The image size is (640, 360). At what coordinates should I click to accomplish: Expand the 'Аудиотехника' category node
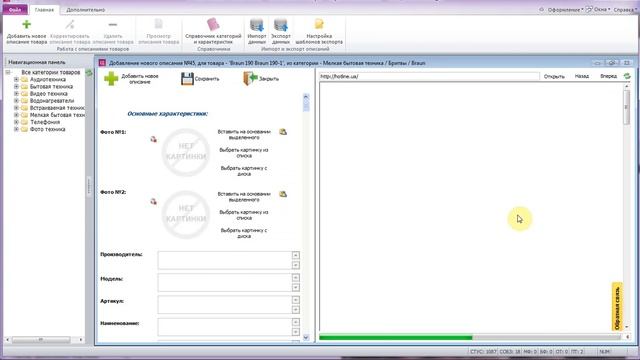point(16,80)
